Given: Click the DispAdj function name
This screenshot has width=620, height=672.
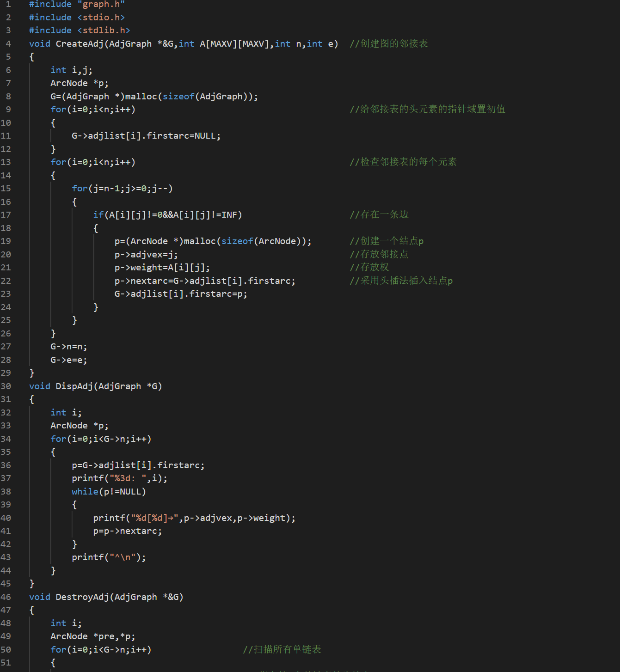Looking at the screenshot, I should 74,386.
